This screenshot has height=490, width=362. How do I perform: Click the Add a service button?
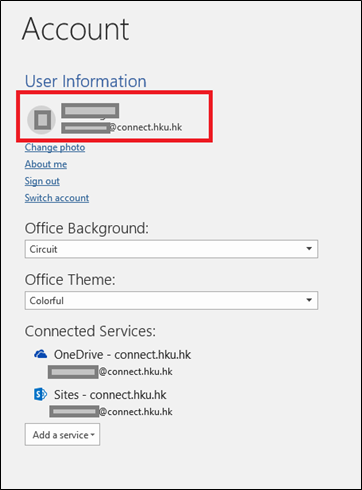62,435
